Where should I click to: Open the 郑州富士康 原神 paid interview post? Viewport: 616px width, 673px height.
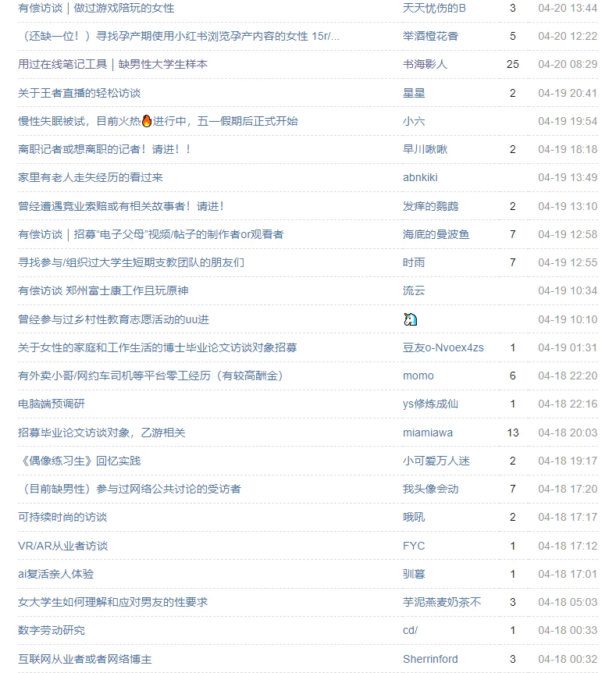[x=103, y=290]
